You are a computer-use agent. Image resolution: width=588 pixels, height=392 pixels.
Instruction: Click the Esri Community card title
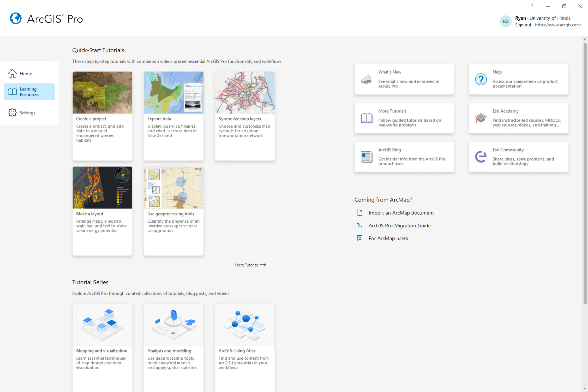pyautogui.click(x=508, y=150)
